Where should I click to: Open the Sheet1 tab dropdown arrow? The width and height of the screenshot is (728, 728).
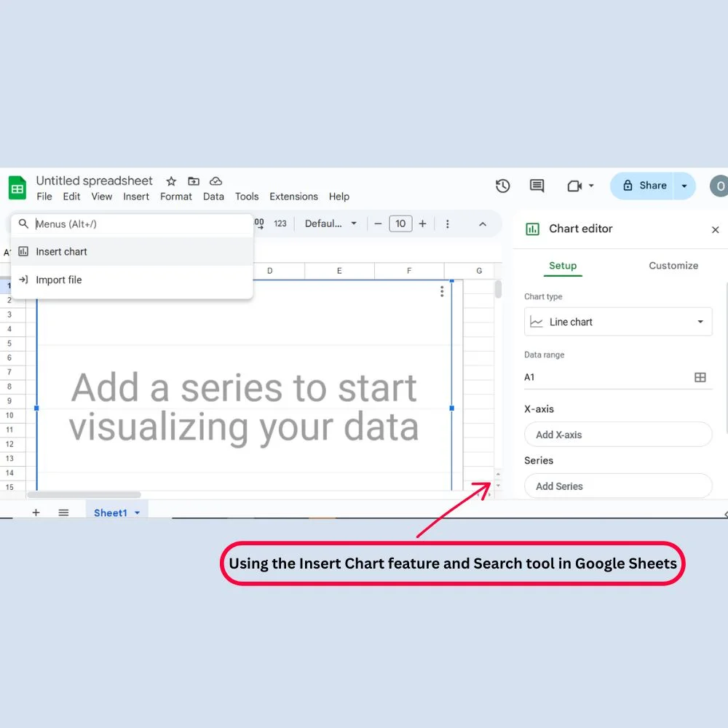click(138, 513)
